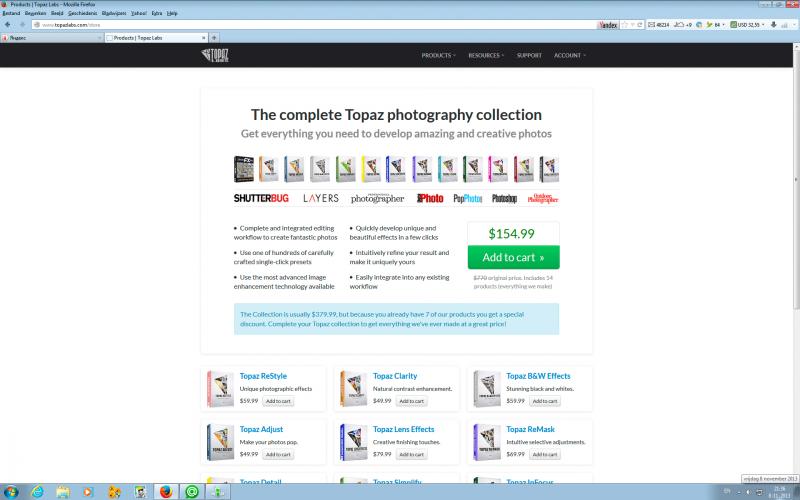Open the Help menu
The width and height of the screenshot is (800, 500).
click(172, 13)
